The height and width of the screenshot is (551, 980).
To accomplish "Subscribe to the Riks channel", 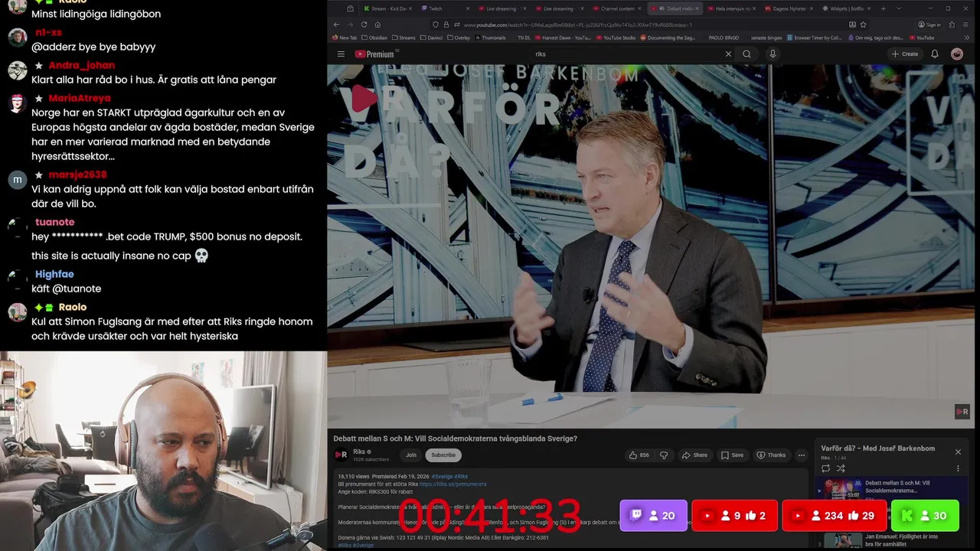I will [x=443, y=455].
